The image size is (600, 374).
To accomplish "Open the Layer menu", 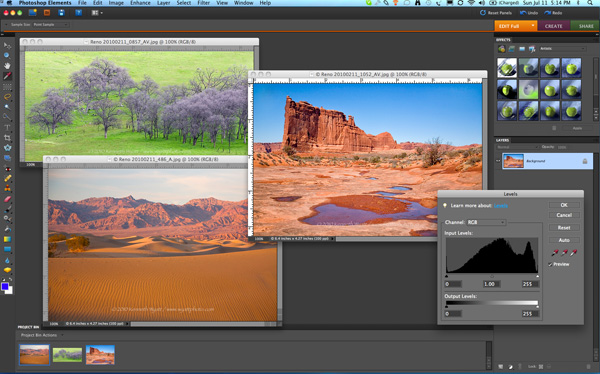I will point(163,3).
